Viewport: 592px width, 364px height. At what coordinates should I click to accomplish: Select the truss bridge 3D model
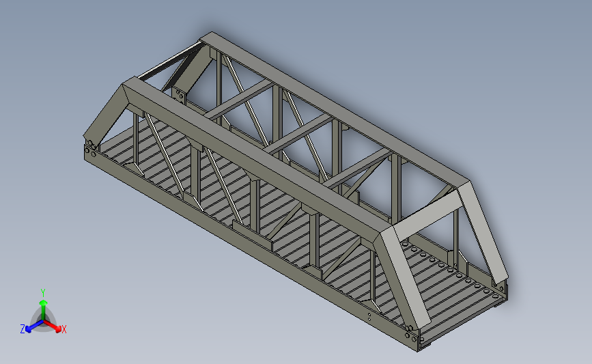point(296,191)
